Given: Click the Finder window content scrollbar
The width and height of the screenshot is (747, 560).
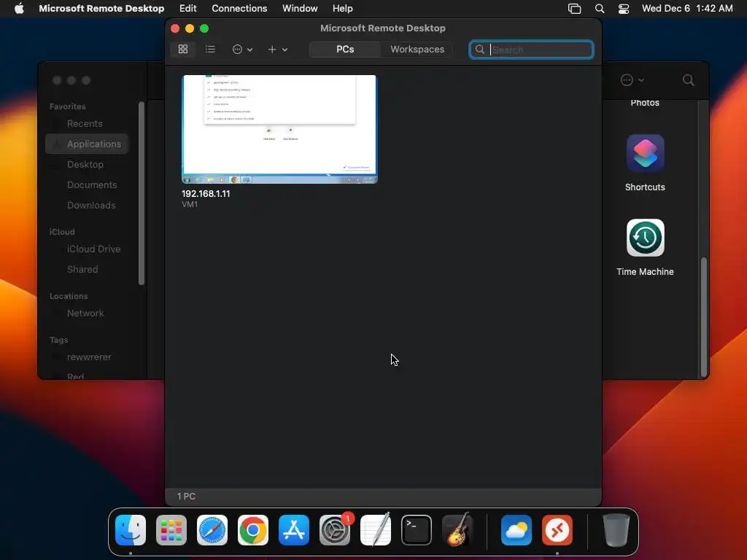Looking at the screenshot, I should [704, 317].
